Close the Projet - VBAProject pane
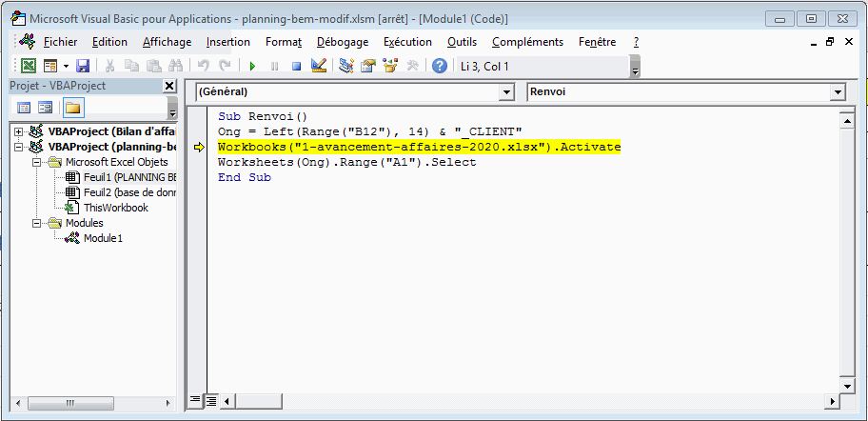This screenshot has height=421, width=868. (x=169, y=86)
